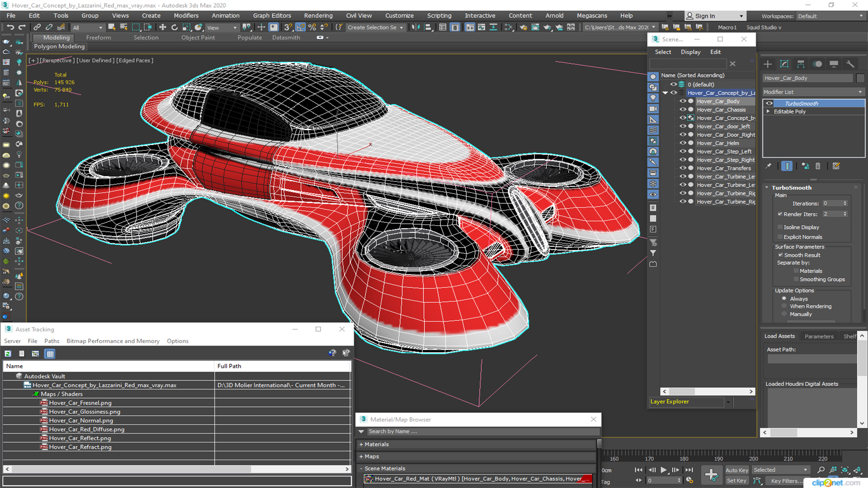Click the Set Key button
Image resolution: width=868 pixels, height=488 pixels.
[736, 481]
